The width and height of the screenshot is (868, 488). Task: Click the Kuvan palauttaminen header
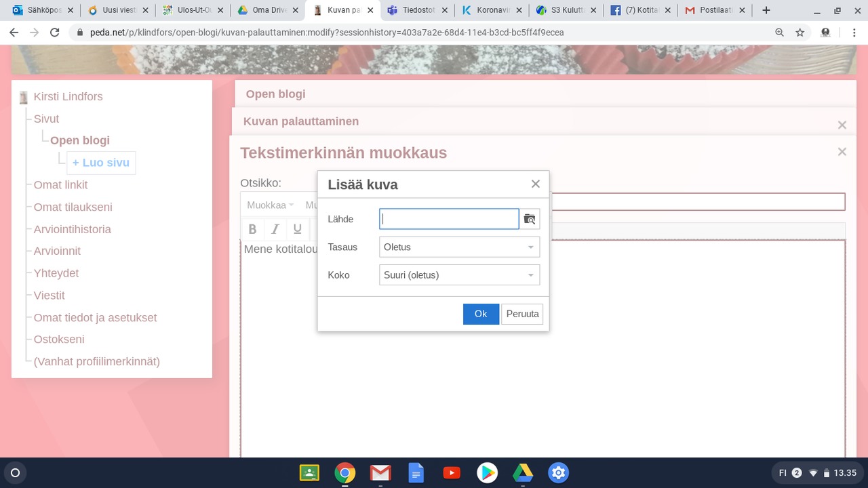pyautogui.click(x=301, y=121)
